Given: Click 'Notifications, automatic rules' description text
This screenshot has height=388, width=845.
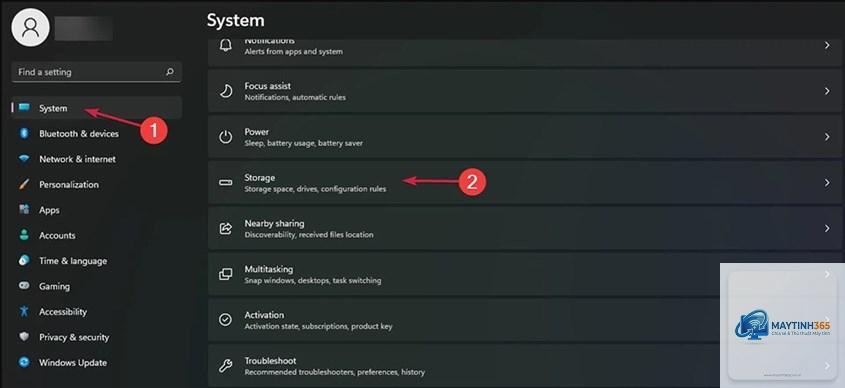Looking at the screenshot, I should (x=295, y=98).
